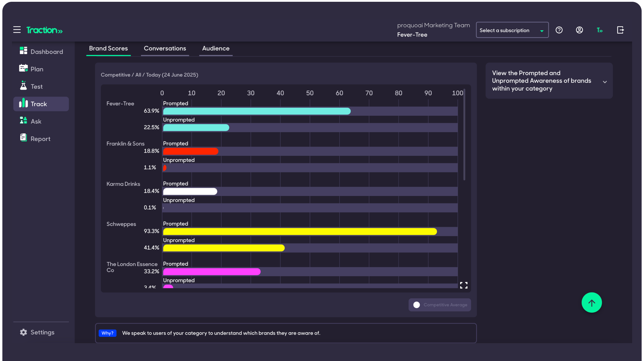Viewport: 644px width, 361px height.
Task: Click the 93.3% value
Action: [151, 231]
